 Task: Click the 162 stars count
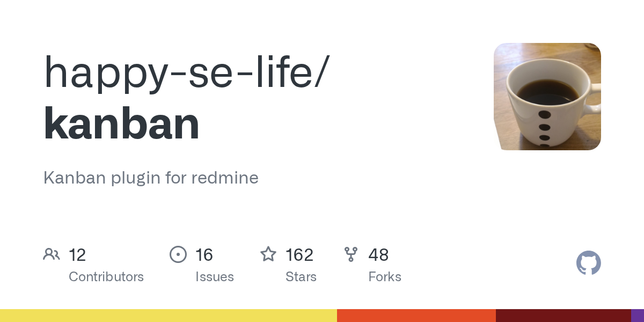click(x=299, y=255)
